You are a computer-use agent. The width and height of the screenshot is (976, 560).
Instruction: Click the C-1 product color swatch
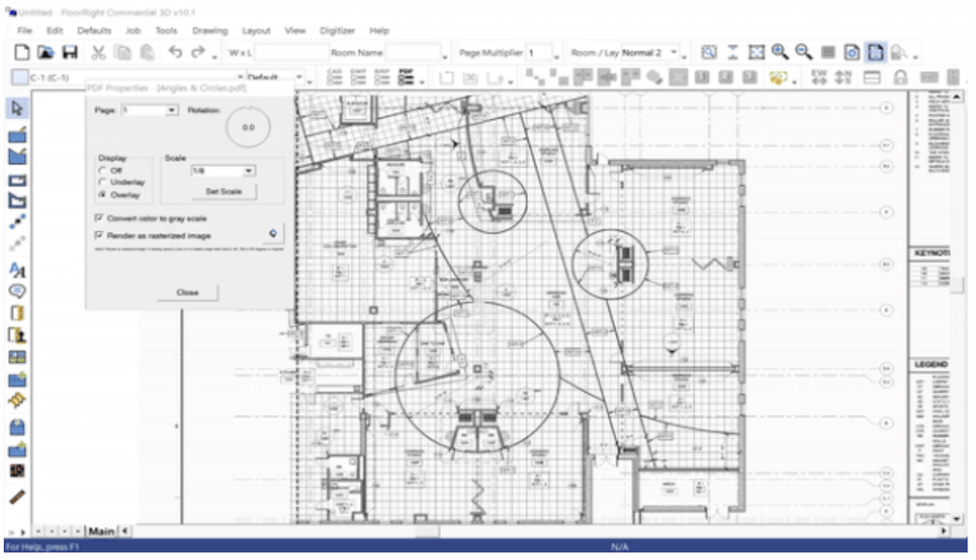[20, 77]
